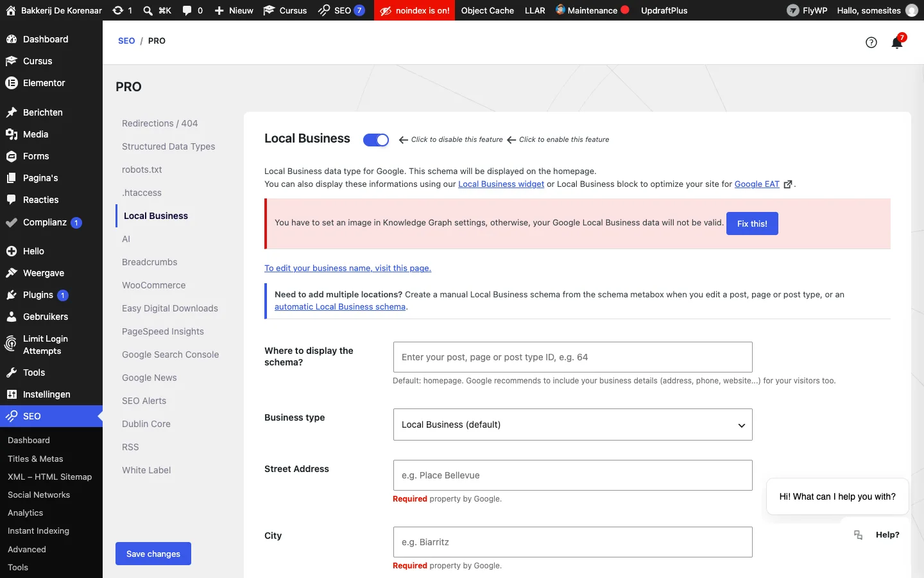Expand the Business type dropdown
Viewport: 924px width, 578px height.
(572, 425)
